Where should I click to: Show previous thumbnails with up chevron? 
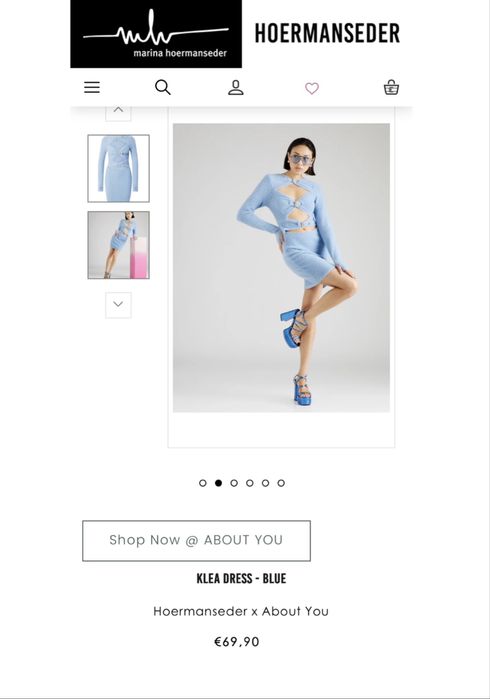[118, 111]
